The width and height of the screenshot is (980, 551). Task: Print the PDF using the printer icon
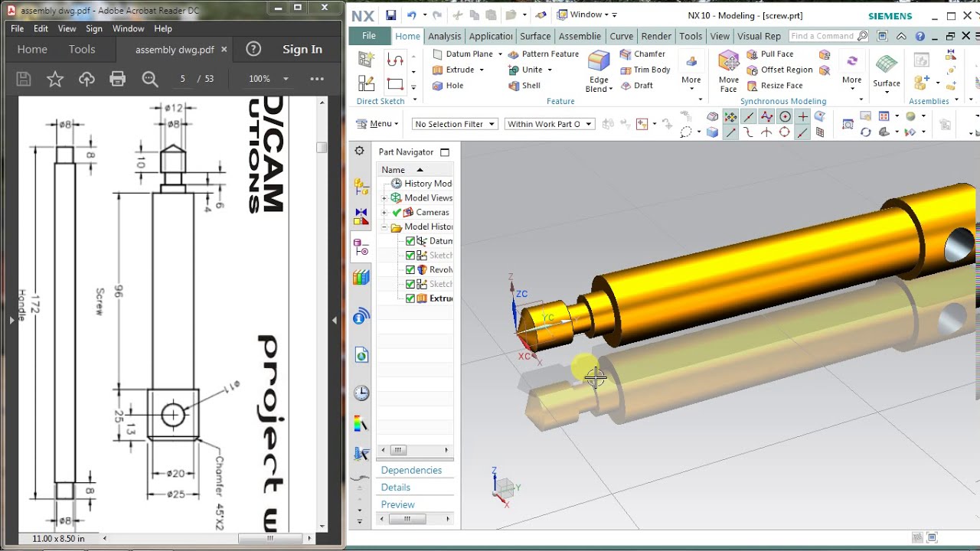pos(117,79)
